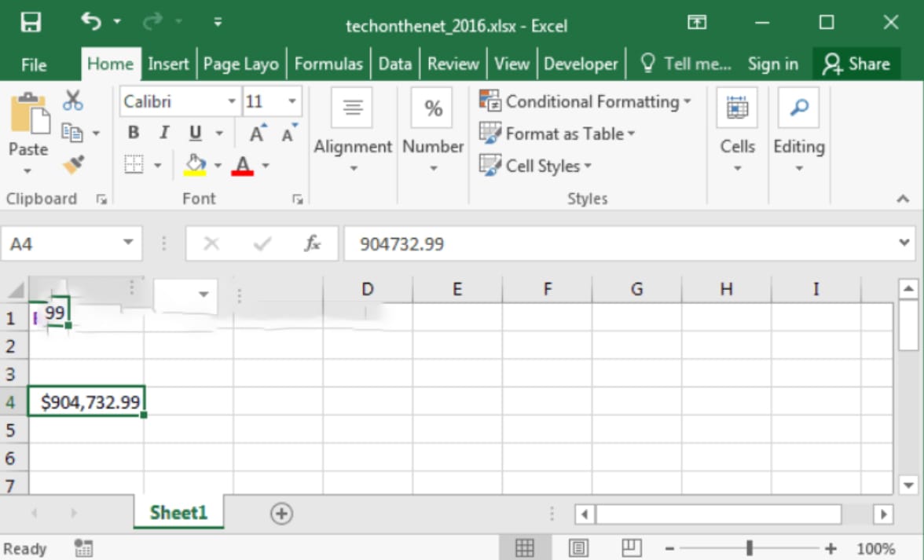Click the Cells group icon
This screenshot has height=560, width=924.
pos(736,107)
